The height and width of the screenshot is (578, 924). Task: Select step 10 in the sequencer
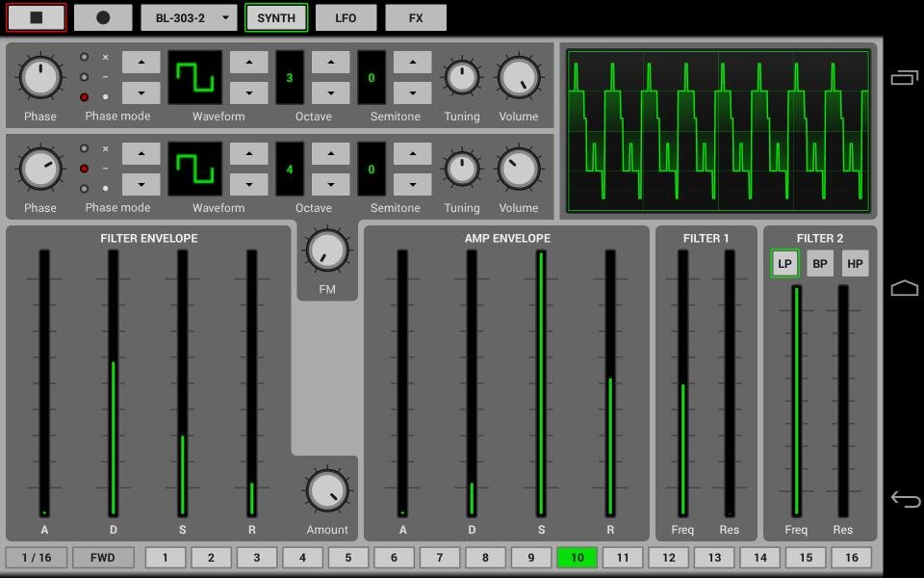(x=577, y=557)
